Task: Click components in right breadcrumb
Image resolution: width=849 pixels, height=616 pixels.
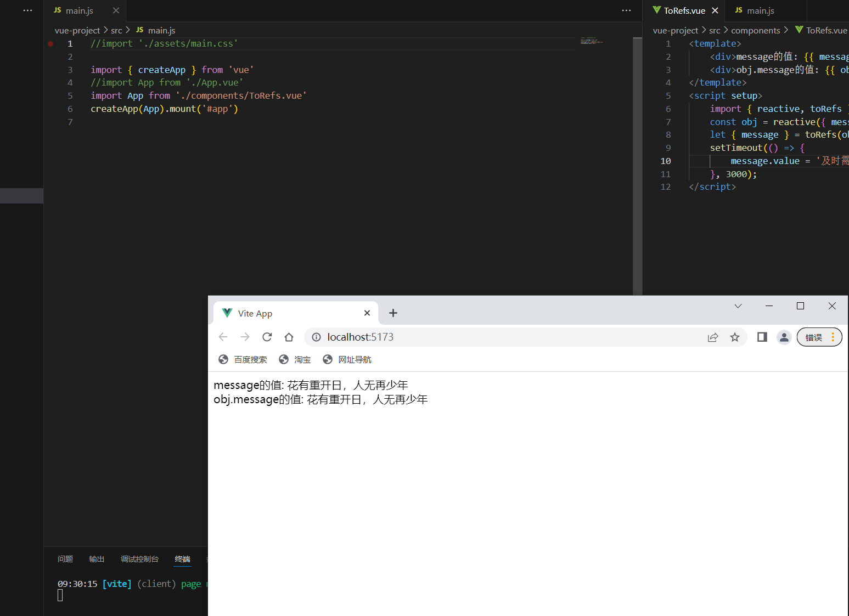Action: [x=756, y=30]
